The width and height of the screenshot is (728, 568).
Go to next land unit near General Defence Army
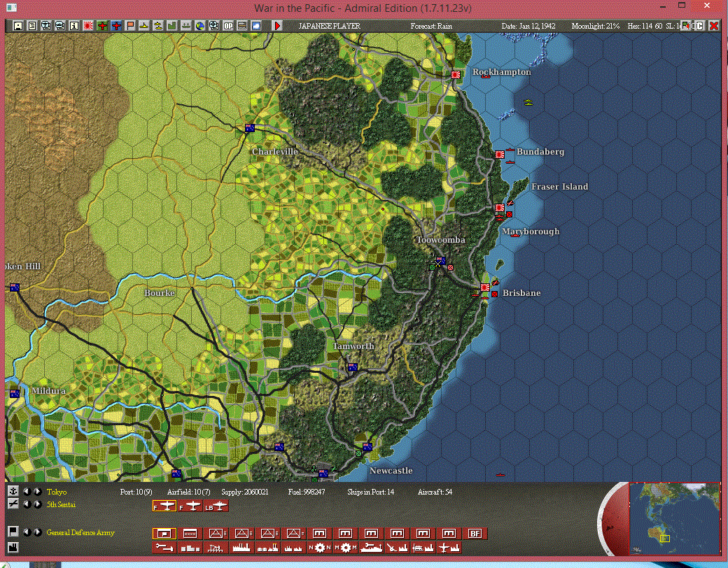pos(38,532)
